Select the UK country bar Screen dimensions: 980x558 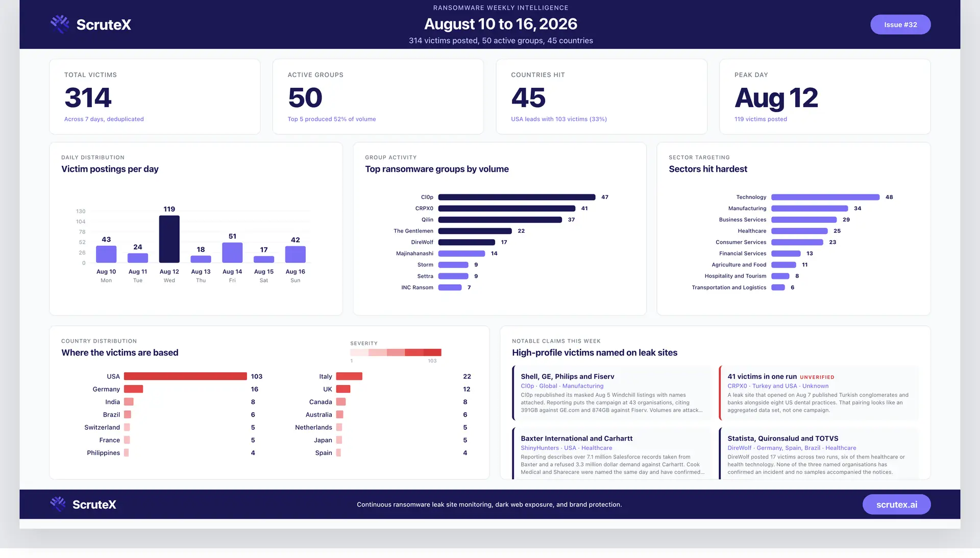pyautogui.click(x=343, y=389)
